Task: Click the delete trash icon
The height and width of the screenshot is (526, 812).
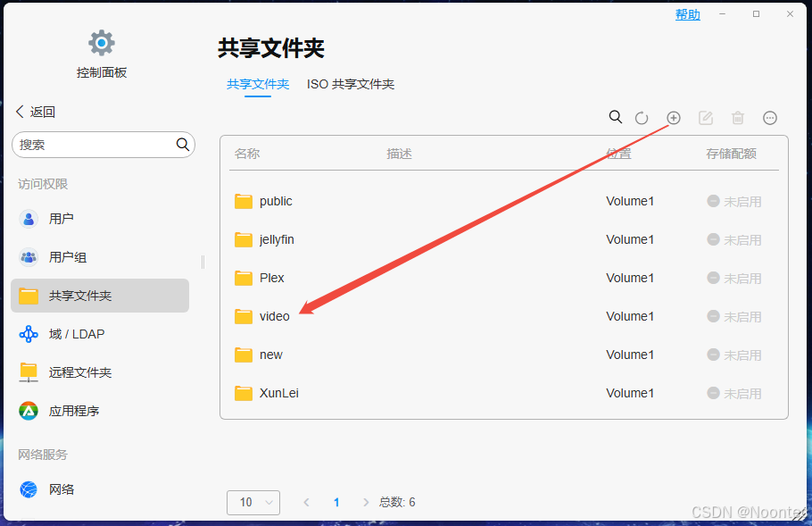Action: tap(738, 118)
